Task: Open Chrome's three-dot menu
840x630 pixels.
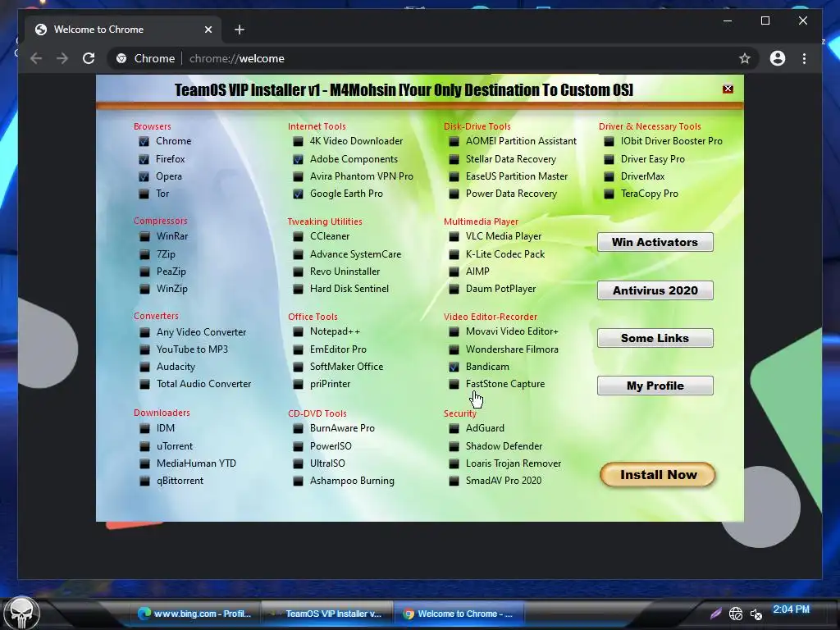Action: coord(804,58)
